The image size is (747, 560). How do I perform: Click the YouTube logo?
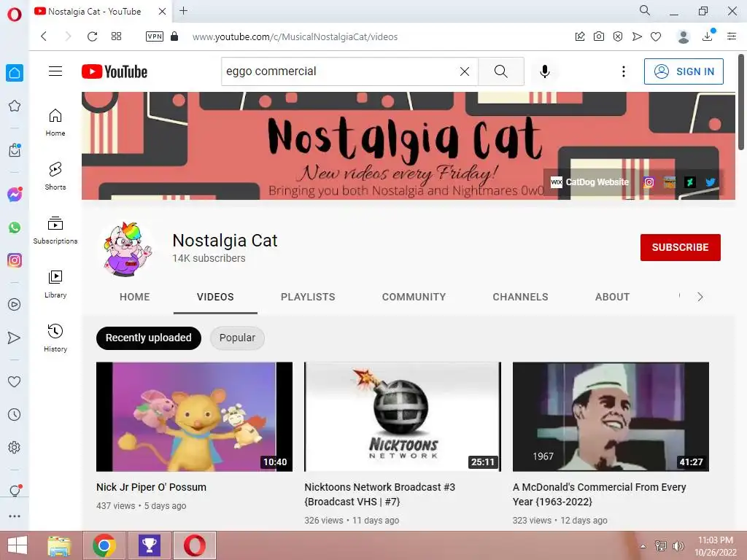tap(115, 71)
